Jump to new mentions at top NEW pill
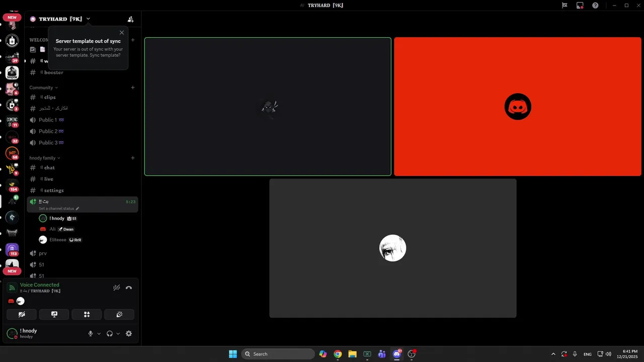Screen dimensions: 644x362 pyautogui.click(x=12, y=18)
